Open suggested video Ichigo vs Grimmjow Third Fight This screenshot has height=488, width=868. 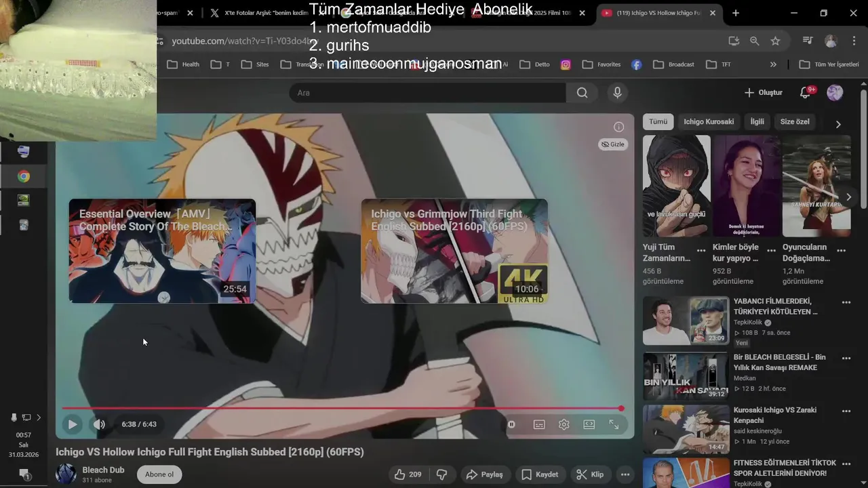(x=454, y=251)
